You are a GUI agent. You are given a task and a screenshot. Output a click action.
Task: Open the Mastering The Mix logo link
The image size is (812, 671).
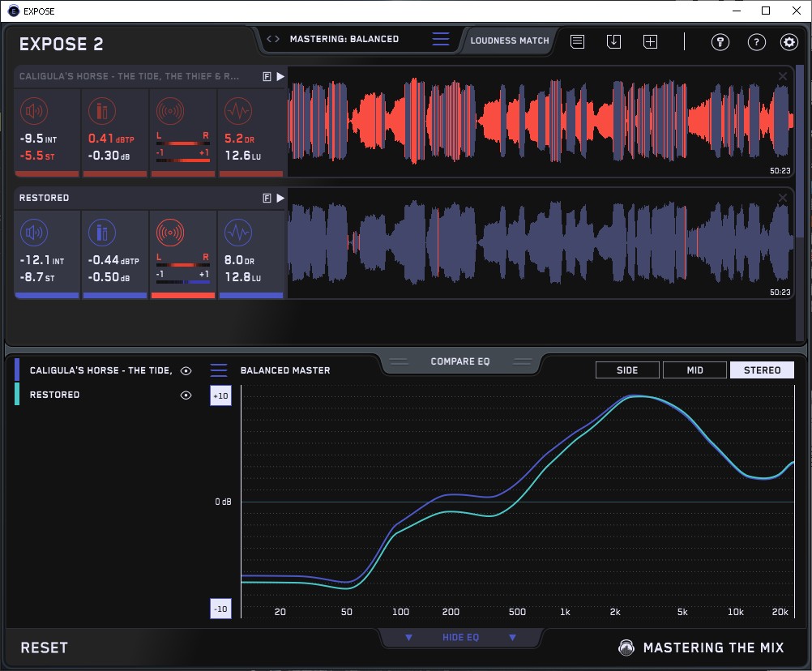click(701, 647)
